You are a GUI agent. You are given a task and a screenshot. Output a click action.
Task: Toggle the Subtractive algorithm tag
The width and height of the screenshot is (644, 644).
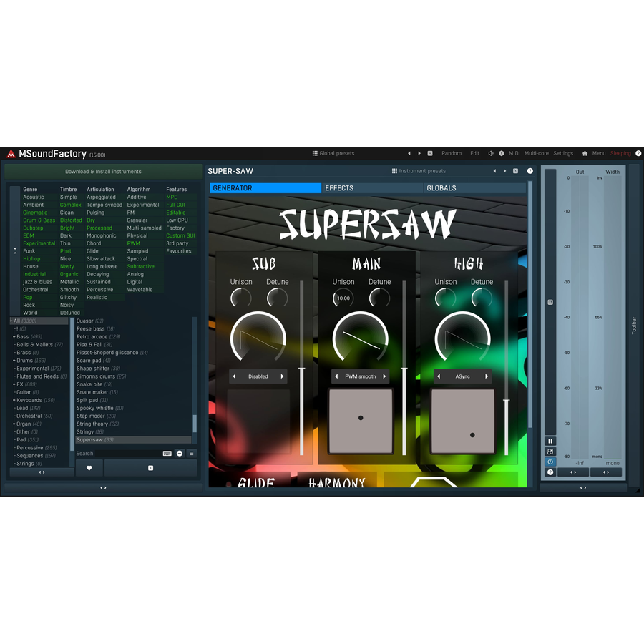point(141,267)
